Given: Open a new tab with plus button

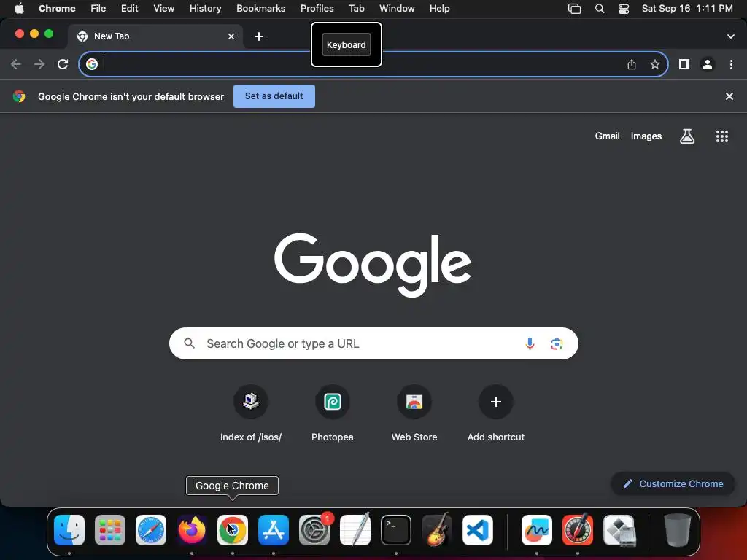Looking at the screenshot, I should pos(259,36).
